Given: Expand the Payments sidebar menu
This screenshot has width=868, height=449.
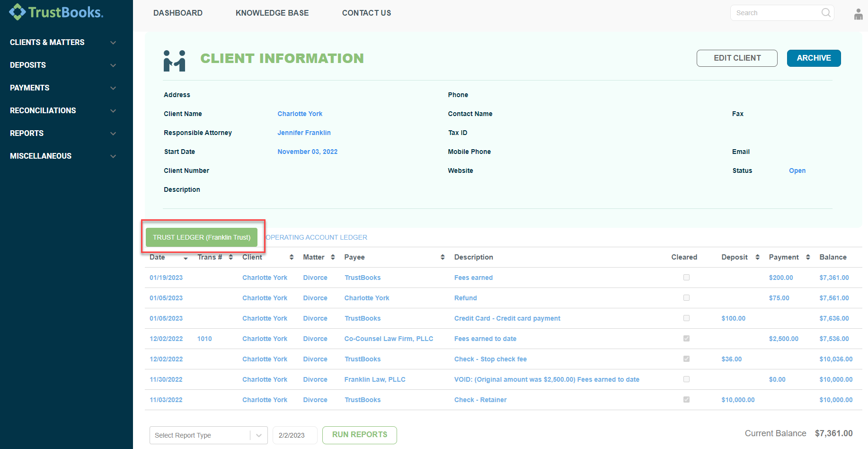Looking at the screenshot, I should [63, 88].
